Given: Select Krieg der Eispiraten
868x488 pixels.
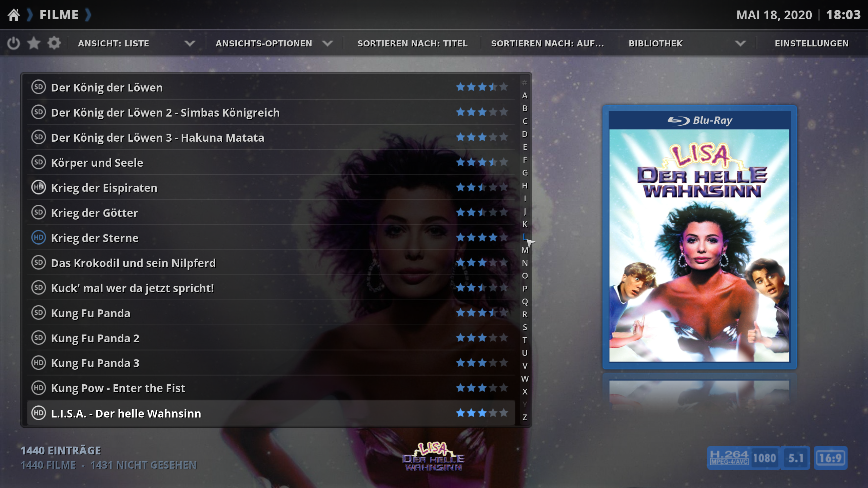Looking at the screenshot, I should point(271,187).
